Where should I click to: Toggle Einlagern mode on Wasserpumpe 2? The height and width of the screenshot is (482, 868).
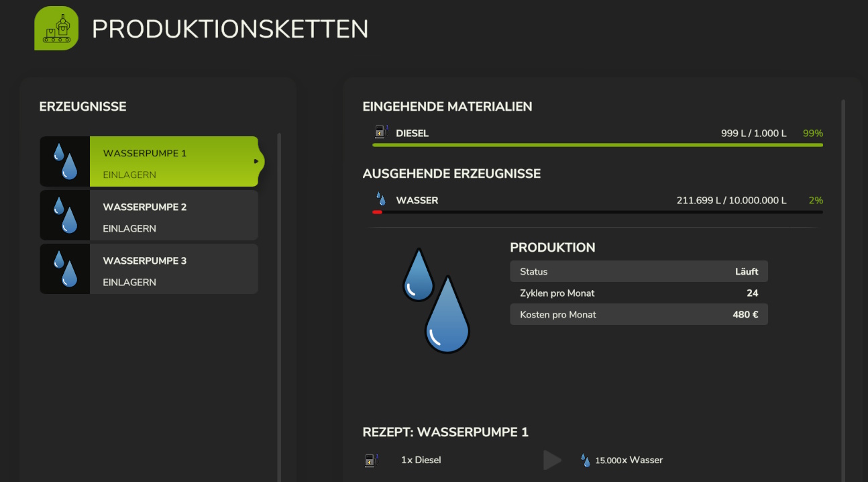[x=129, y=228]
